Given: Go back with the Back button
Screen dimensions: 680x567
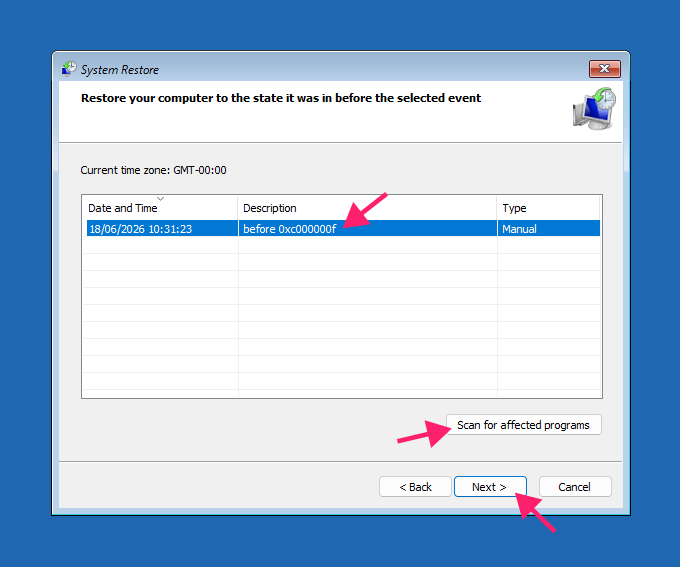Looking at the screenshot, I should 415,487.
